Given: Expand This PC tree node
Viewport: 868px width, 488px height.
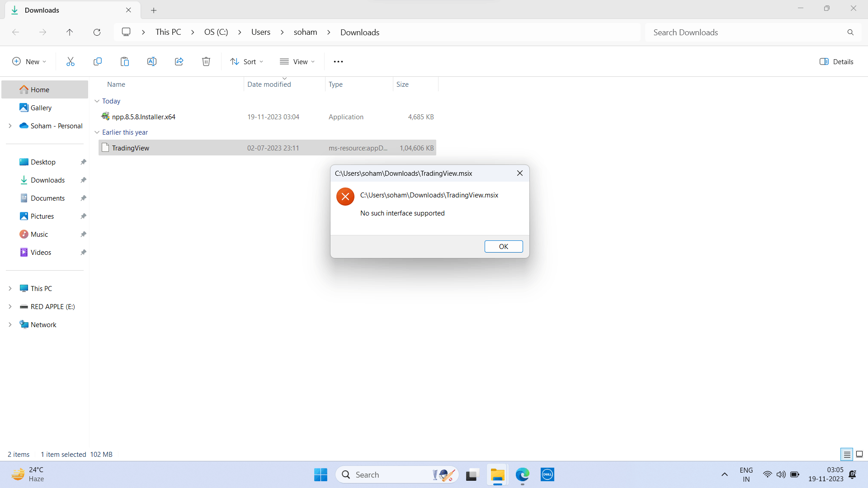Looking at the screenshot, I should 10,288.
